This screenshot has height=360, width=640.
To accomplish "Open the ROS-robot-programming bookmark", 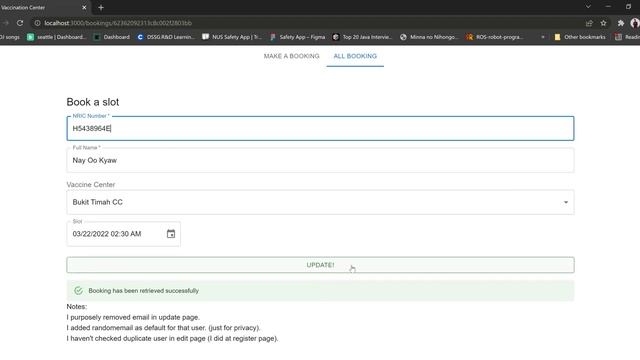I will 495,37.
